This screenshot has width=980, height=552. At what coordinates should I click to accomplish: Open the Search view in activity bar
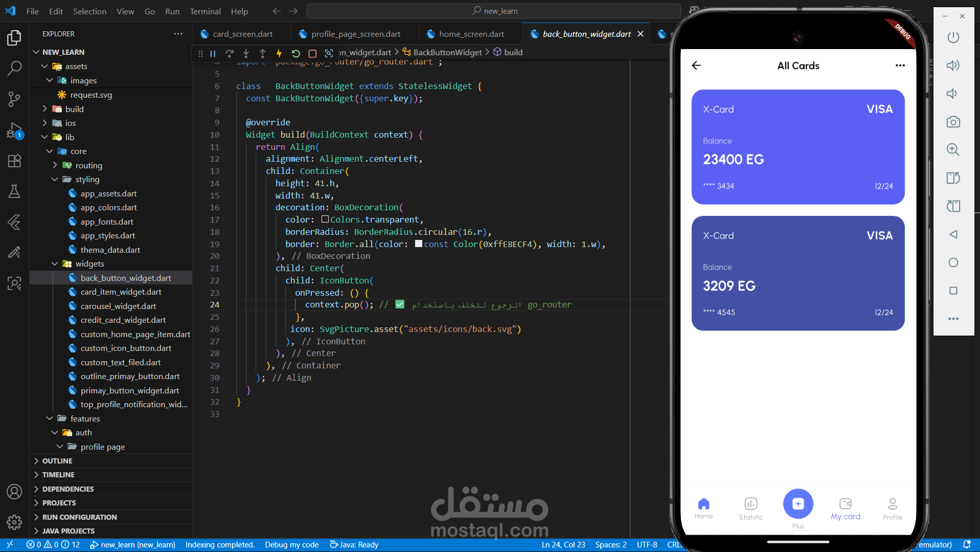[x=14, y=68]
